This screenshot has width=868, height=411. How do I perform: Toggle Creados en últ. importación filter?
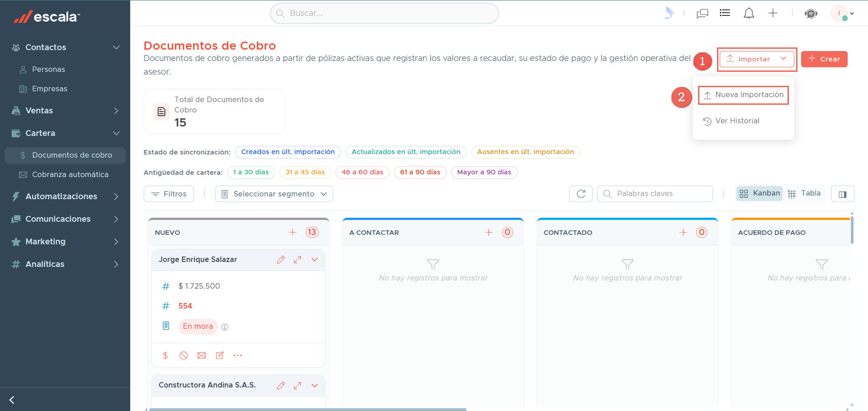pos(288,152)
